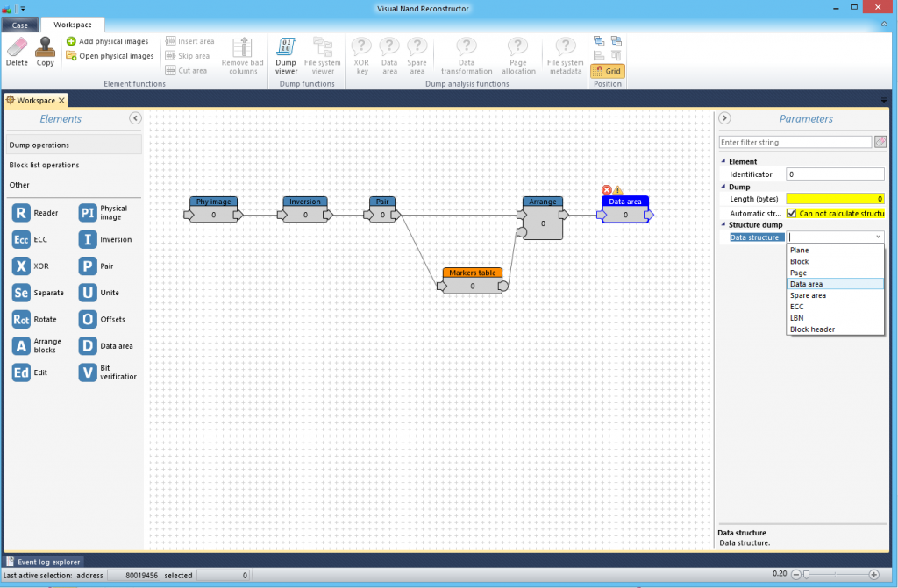Image resolution: width=898 pixels, height=588 pixels.
Task: Choose the Data area element icon
Action: (x=88, y=346)
